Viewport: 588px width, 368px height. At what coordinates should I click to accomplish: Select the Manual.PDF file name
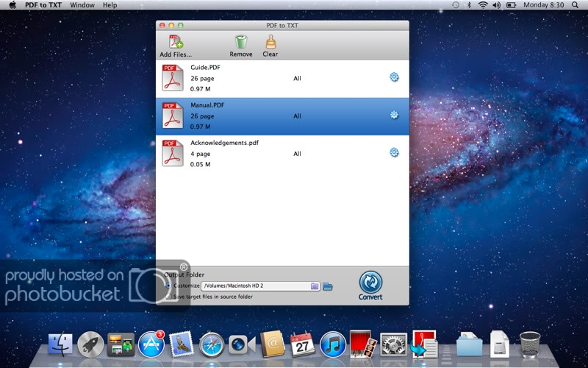coord(207,105)
